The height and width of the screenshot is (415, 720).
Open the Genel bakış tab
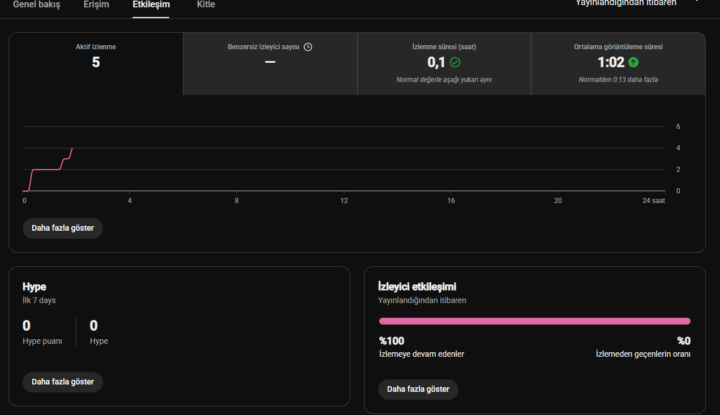pos(36,5)
